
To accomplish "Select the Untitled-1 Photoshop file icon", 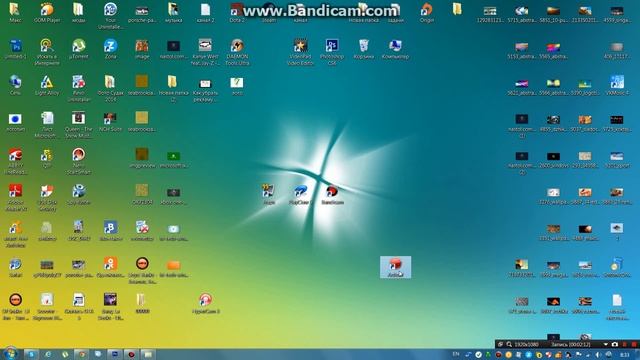I will pos(15,49).
